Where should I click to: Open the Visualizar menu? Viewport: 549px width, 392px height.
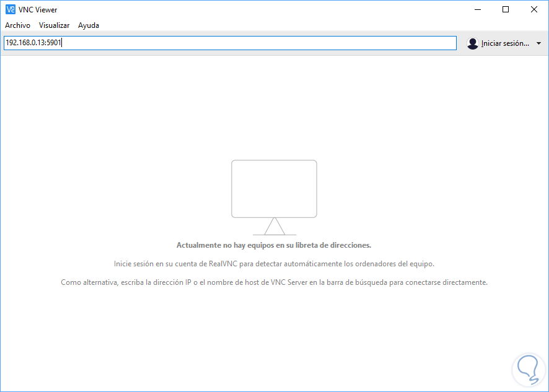[55, 25]
